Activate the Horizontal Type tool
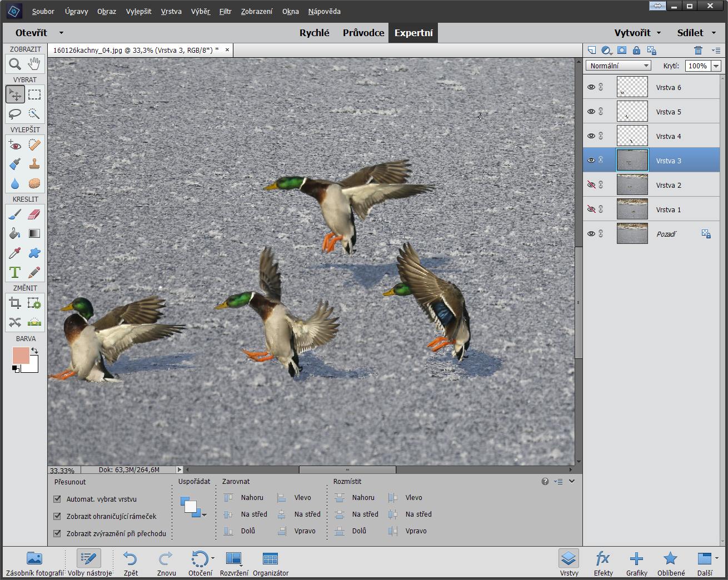 coord(15,272)
